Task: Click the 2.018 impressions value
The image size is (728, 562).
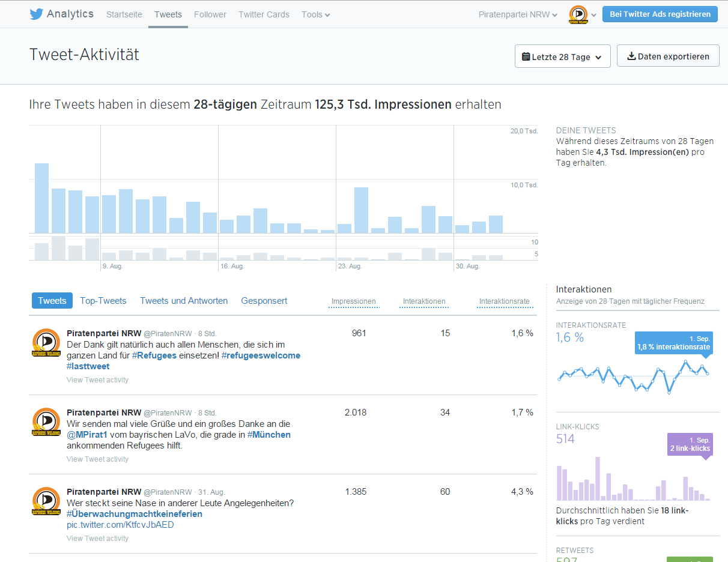Action: (x=356, y=412)
